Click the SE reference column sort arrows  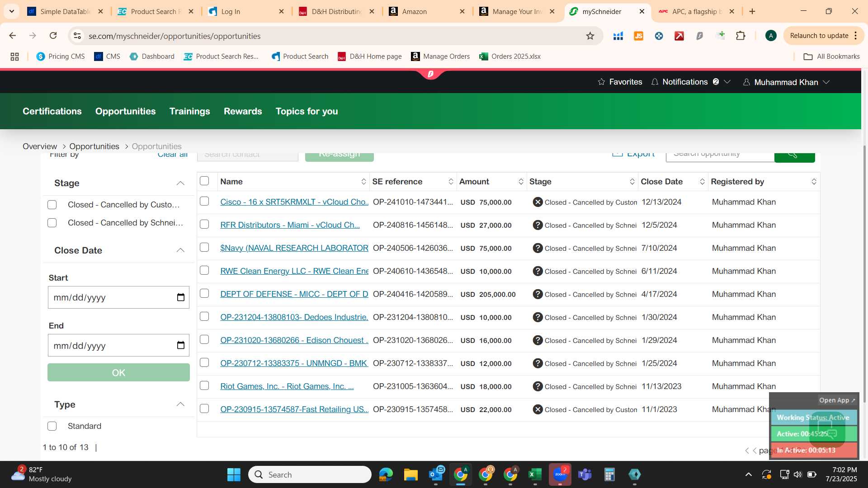click(451, 182)
